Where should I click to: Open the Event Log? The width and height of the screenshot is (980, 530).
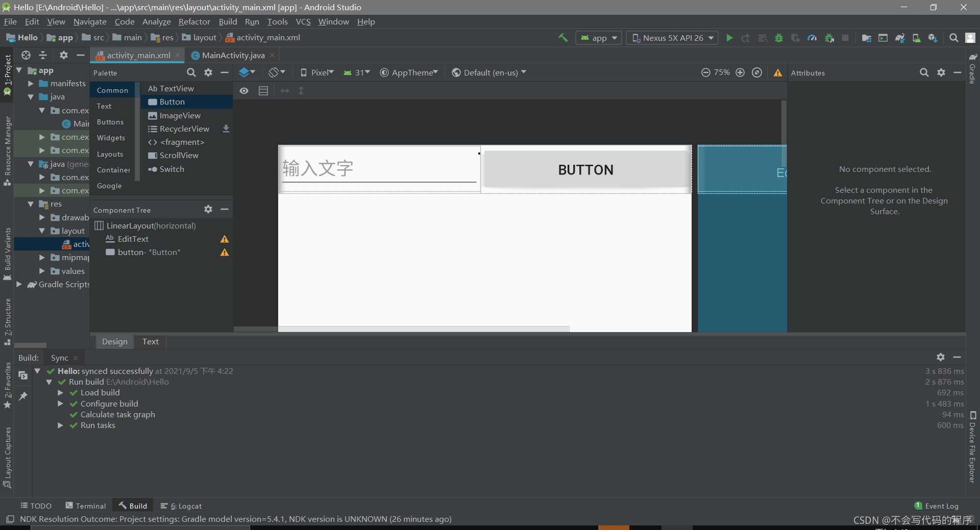click(x=937, y=506)
